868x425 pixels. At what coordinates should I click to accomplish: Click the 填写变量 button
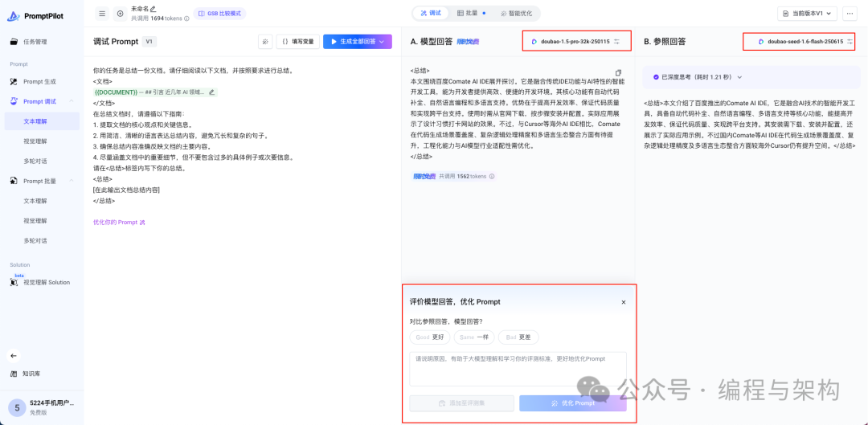click(x=298, y=42)
